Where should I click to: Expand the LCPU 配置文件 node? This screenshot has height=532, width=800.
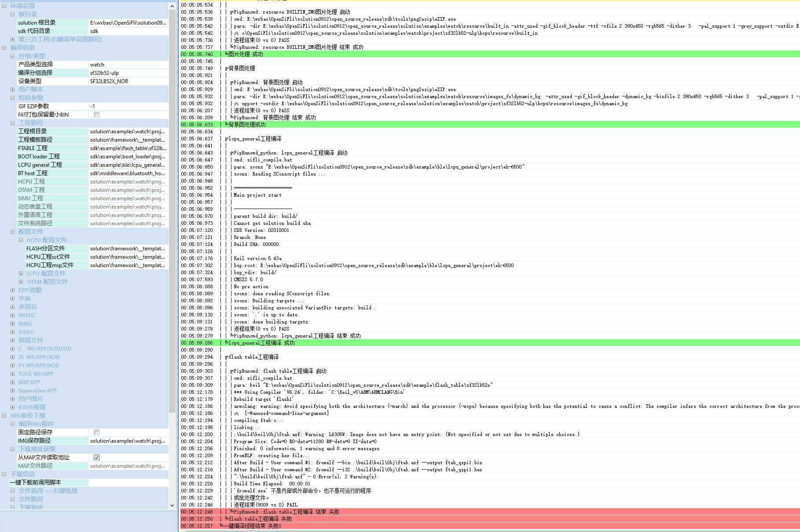[21, 274]
